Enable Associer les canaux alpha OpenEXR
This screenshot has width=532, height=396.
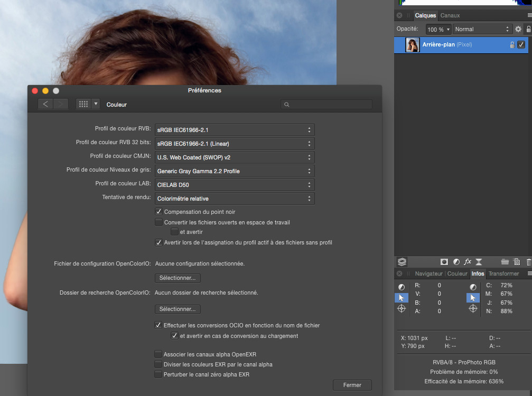point(158,354)
